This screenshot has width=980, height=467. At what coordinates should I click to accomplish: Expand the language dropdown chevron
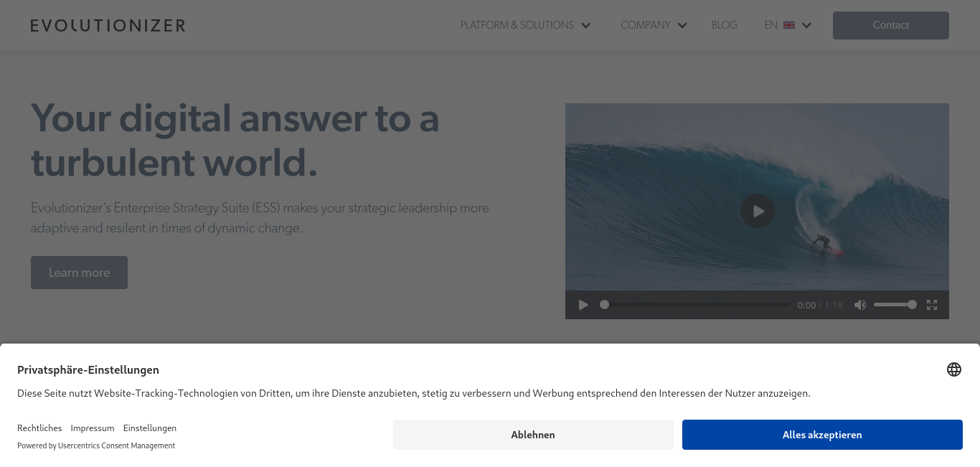(806, 26)
